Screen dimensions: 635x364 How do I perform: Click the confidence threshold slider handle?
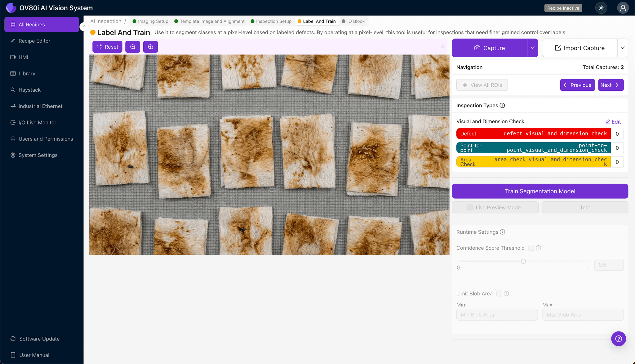[523, 261]
